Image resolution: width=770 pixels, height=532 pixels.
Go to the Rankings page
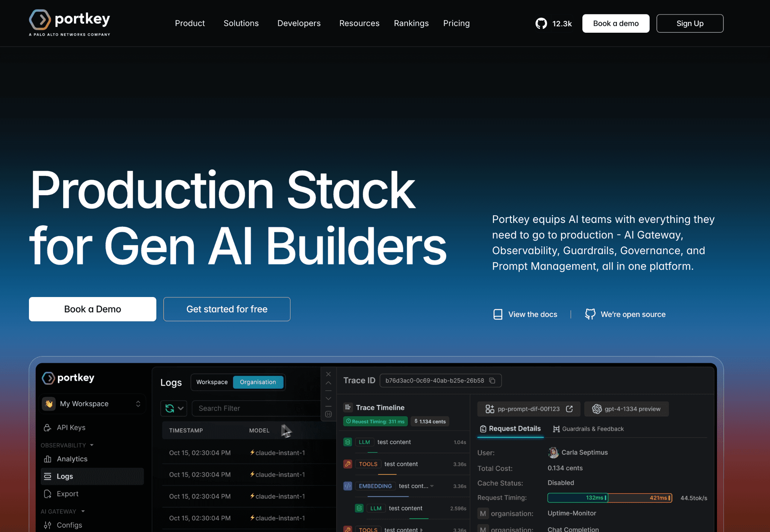(x=411, y=23)
